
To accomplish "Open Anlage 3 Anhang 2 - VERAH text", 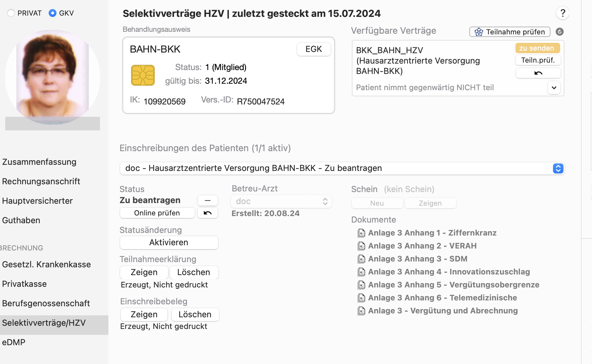I will click(x=422, y=246).
